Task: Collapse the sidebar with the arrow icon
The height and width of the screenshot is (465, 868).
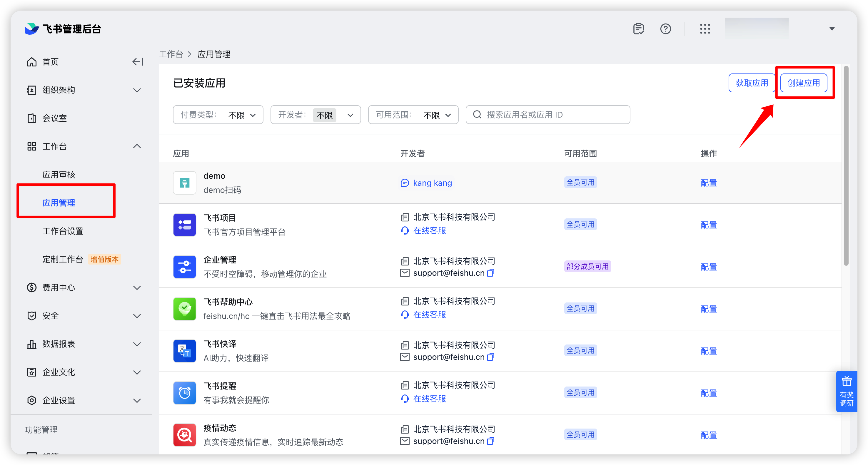Action: click(138, 62)
